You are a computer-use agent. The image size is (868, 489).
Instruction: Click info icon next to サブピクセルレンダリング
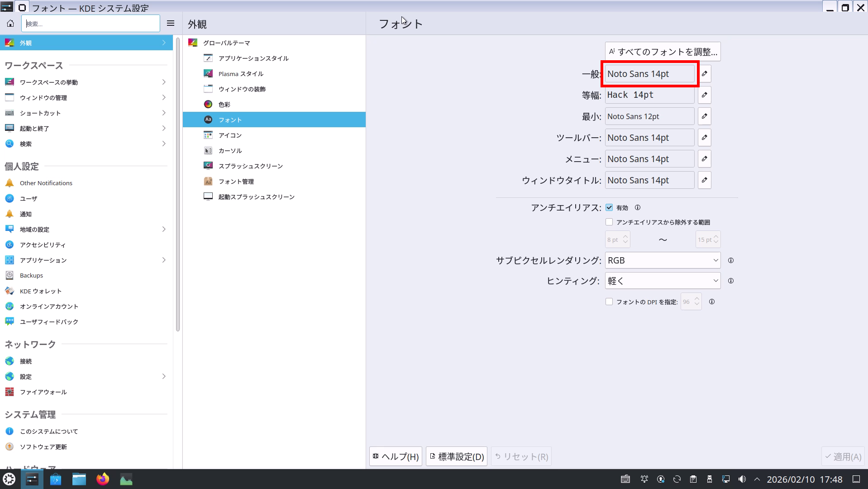(730, 260)
